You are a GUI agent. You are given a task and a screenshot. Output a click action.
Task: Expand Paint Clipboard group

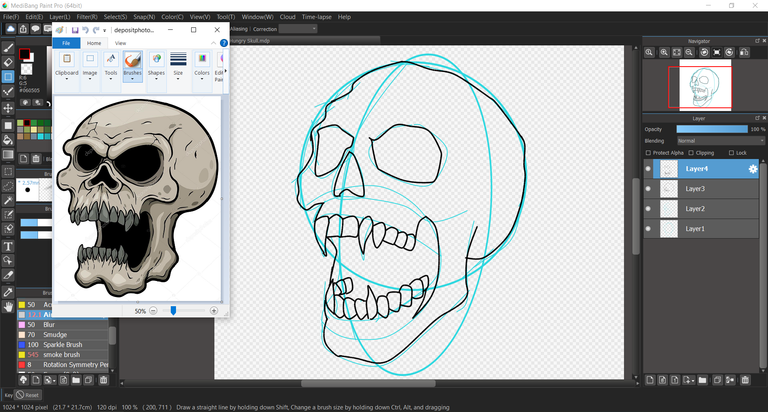(67, 66)
